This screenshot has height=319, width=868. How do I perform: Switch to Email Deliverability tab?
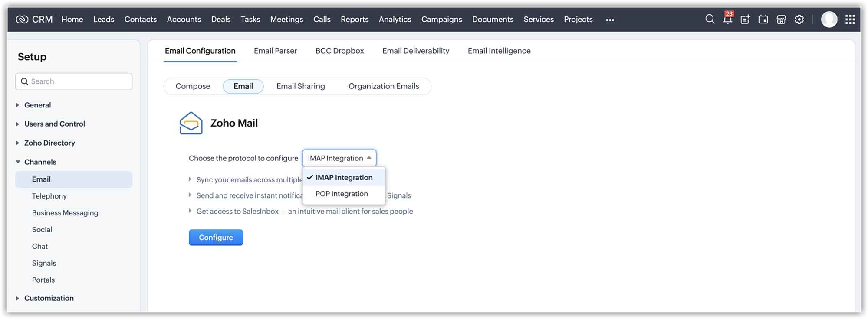(416, 51)
